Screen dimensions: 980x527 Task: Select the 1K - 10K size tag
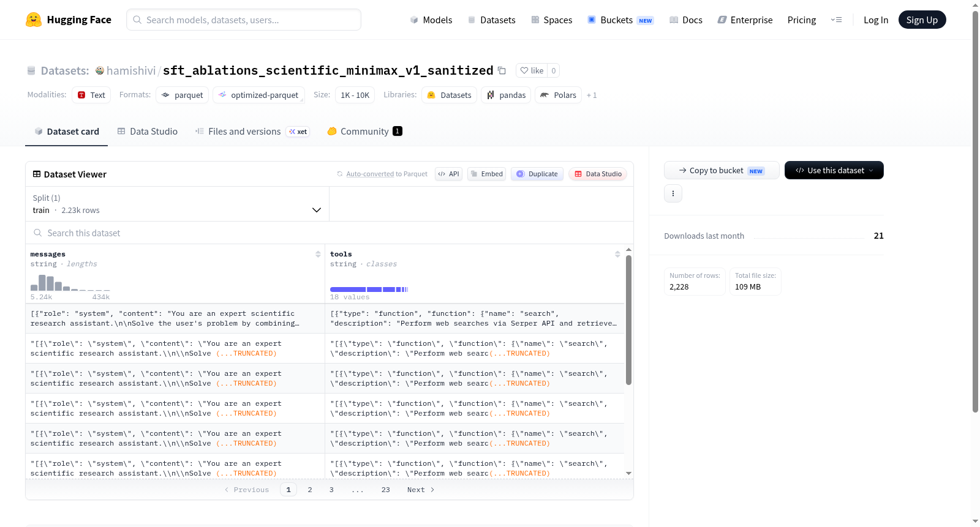355,95
